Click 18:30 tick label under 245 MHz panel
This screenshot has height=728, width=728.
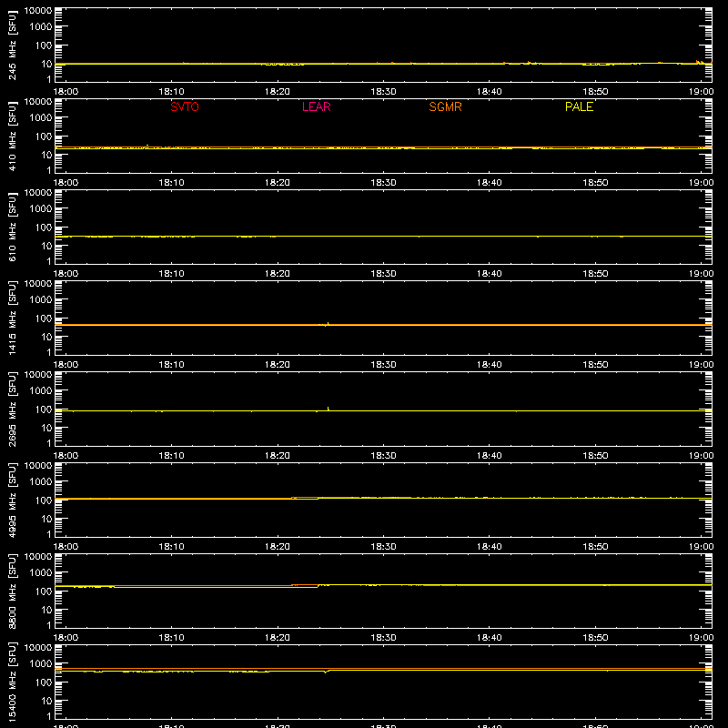coord(383,92)
